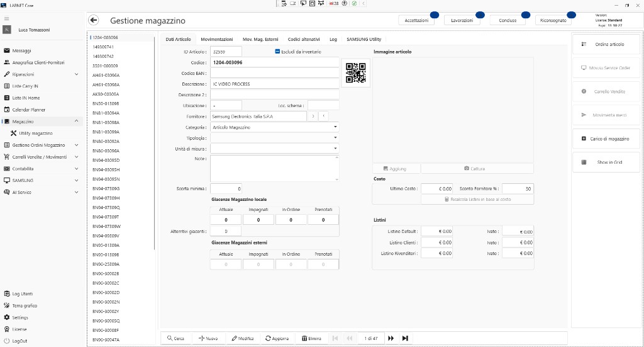The image size is (644, 347).
Task: Click Elimina in the bottom toolbar
Action: (x=311, y=338)
